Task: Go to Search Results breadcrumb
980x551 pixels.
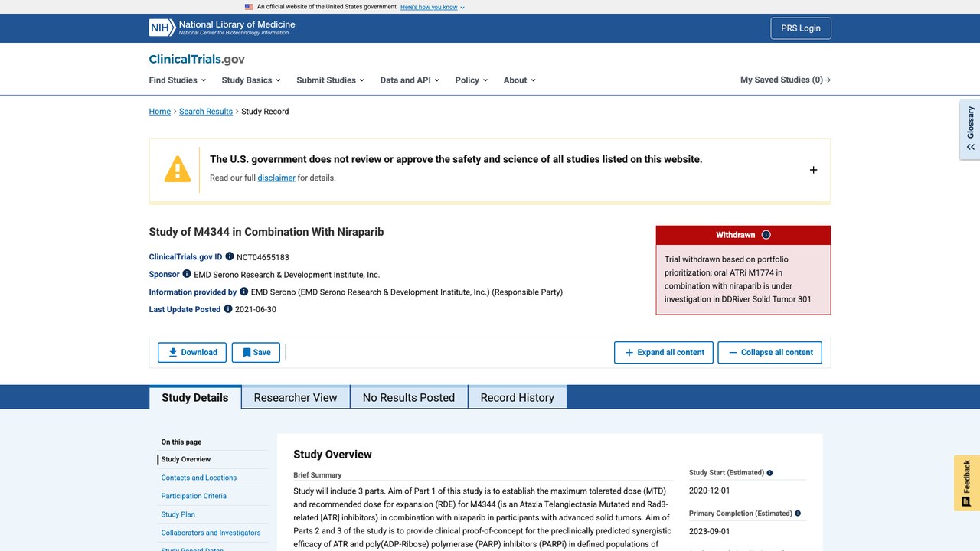Action: (206, 112)
